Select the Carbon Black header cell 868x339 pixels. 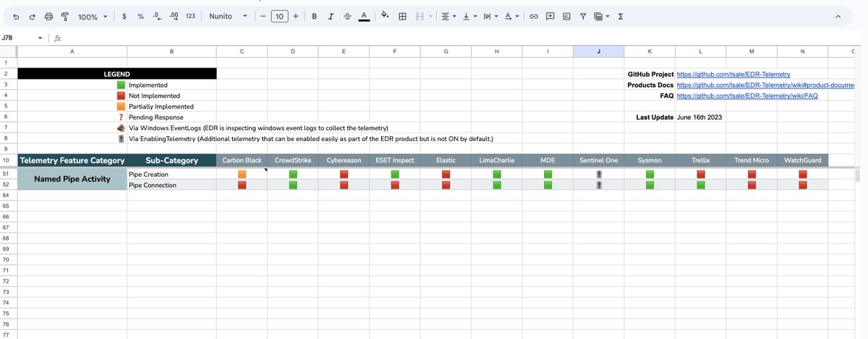242,160
